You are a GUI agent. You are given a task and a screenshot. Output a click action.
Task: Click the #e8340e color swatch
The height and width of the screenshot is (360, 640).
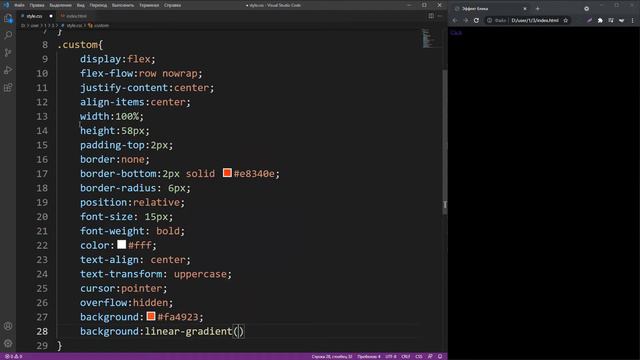pos(227,173)
